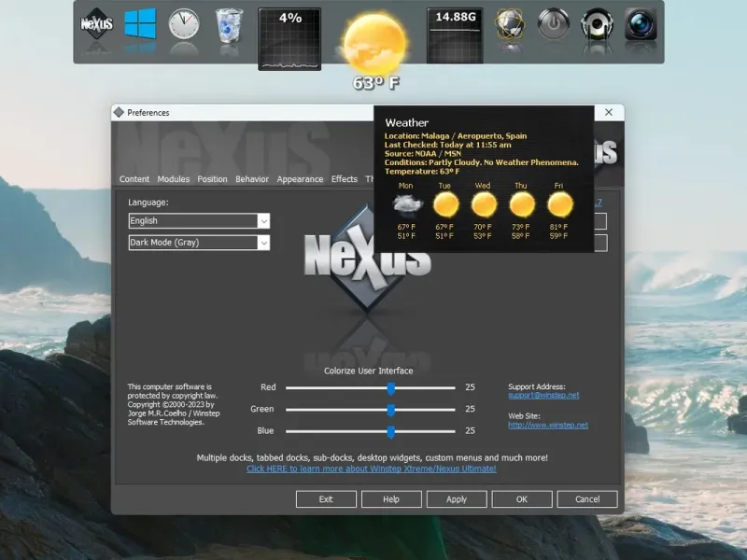Click the large Nexus logo in Preferences
This screenshot has height=560, width=747.
pyautogui.click(x=367, y=260)
